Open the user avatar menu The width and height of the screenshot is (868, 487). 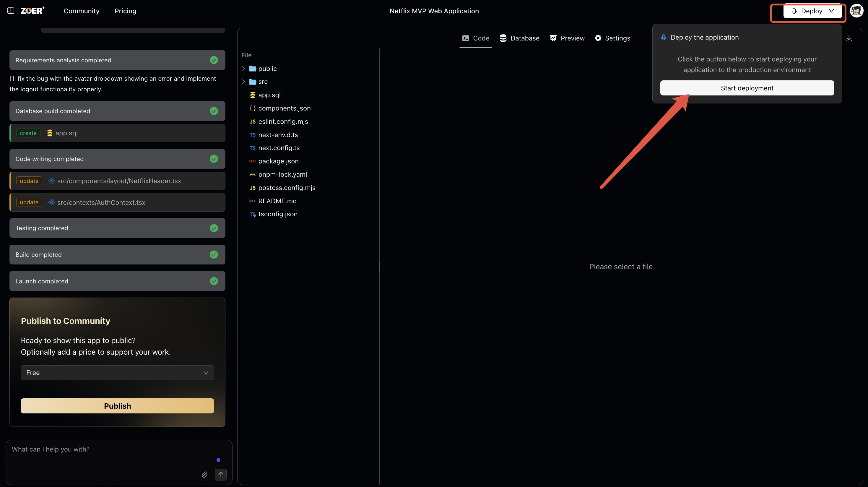click(x=856, y=11)
